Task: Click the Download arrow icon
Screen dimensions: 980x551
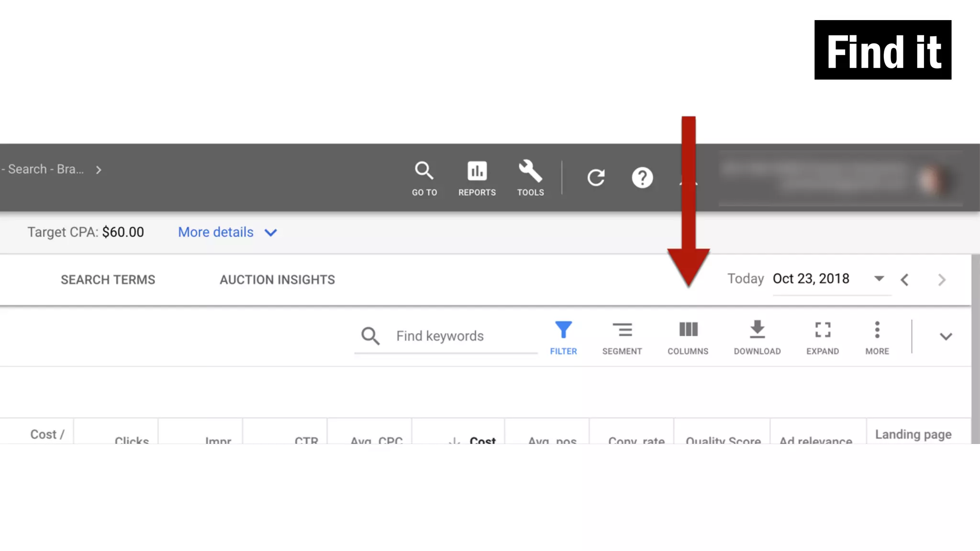Action: 757,331
